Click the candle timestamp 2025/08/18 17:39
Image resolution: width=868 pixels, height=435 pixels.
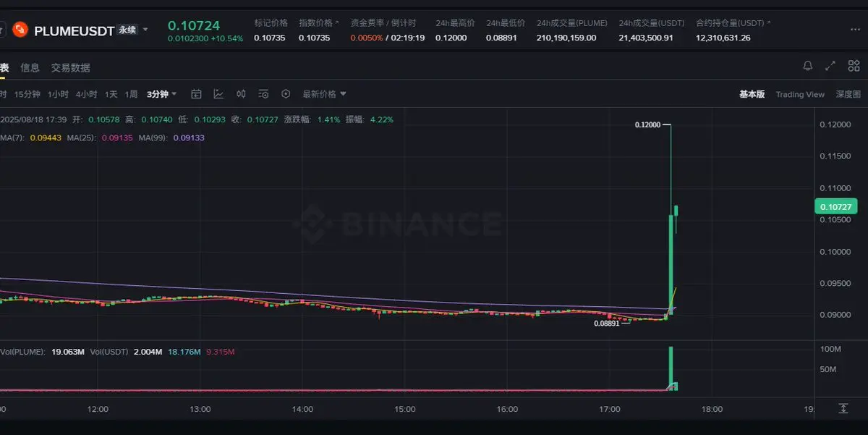pos(34,119)
